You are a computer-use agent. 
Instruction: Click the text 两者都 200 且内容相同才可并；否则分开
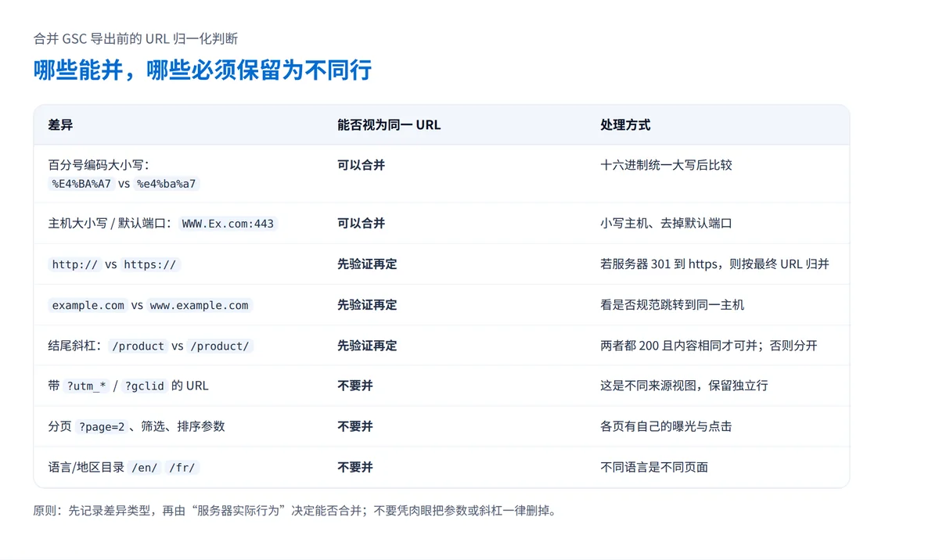tap(709, 346)
